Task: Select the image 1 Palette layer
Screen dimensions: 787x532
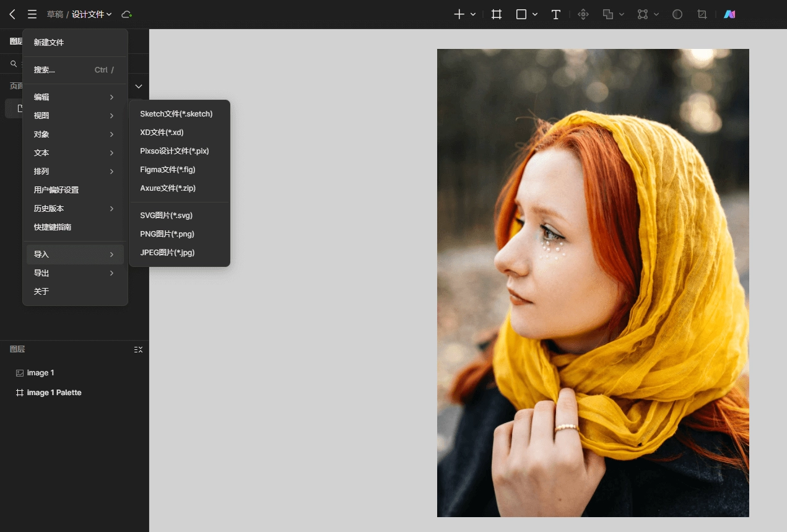Action: pyautogui.click(x=54, y=393)
